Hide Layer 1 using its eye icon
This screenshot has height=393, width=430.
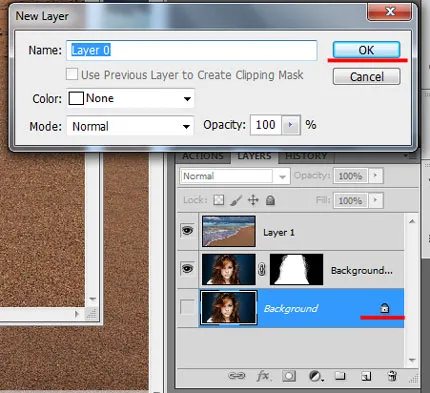(187, 230)
